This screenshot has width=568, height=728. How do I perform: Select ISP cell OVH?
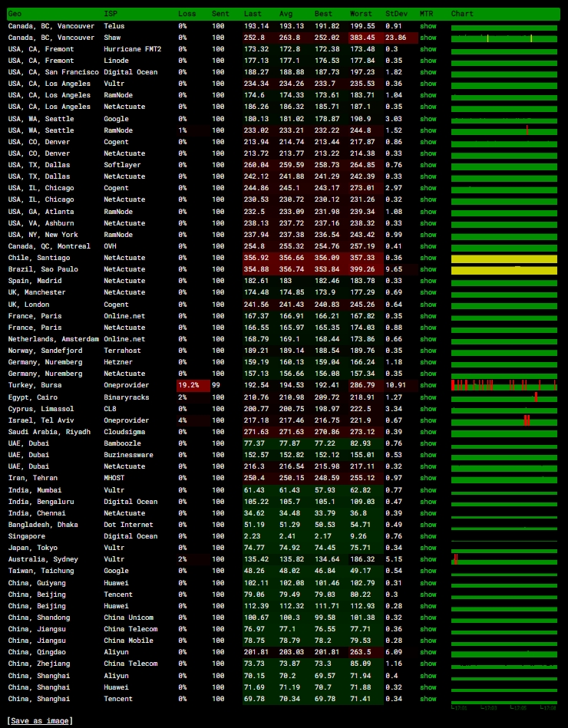110,246
